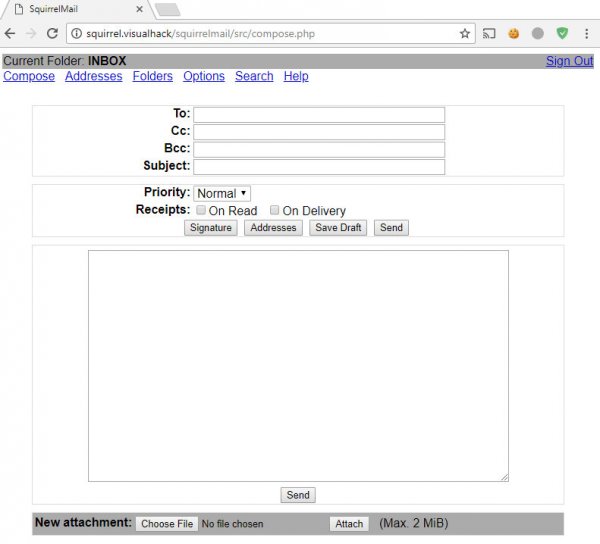Screen dimensions: 600x544
Task: Enable the On Delivery receipt checkbox
Action: point(275,211)
